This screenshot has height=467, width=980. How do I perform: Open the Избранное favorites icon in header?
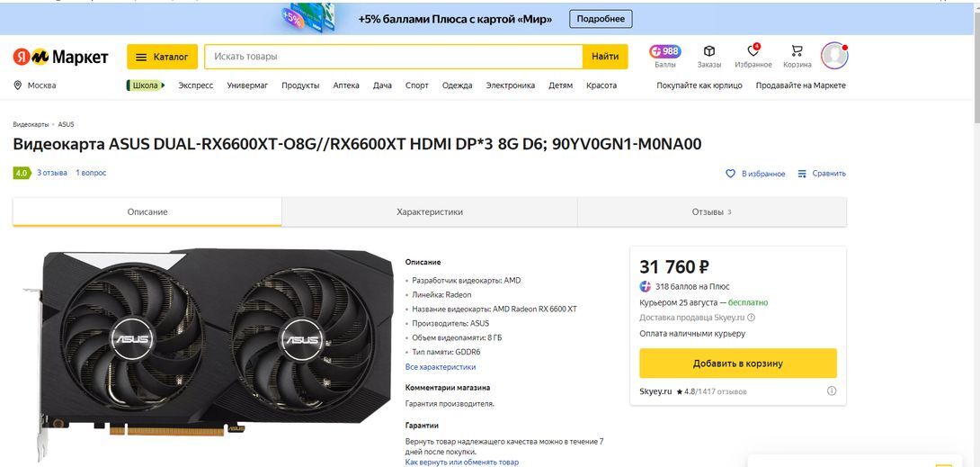pyautogui.click(x=753, y=52)
